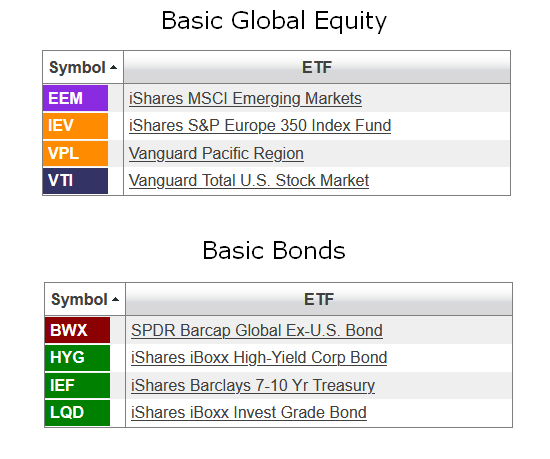The height and width of the screenshot is (459, 550).
Task: Open iShares iBoxx Invest Grade Bond link
Action: (x=249, y=413)
